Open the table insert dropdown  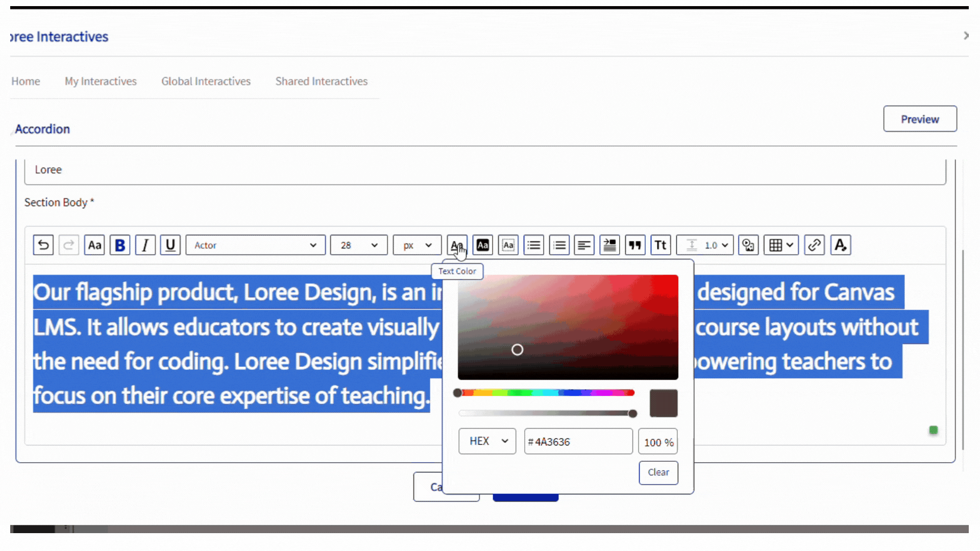coord(781,245)
